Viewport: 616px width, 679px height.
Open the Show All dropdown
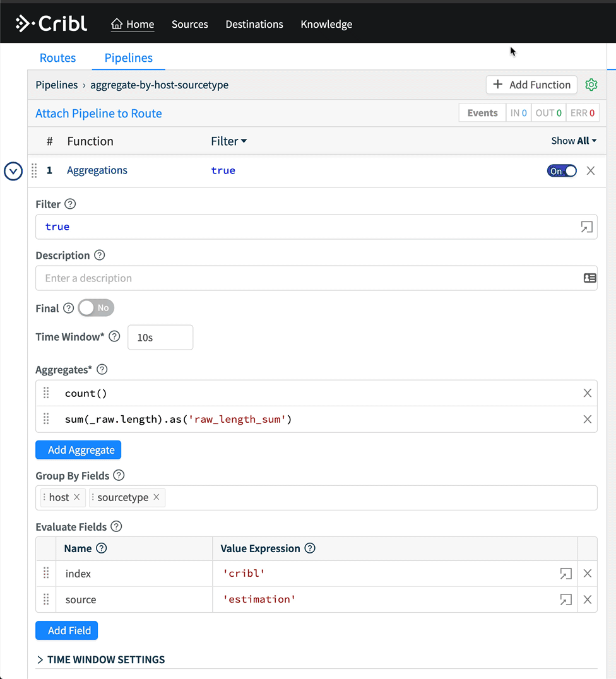(573, 141)
